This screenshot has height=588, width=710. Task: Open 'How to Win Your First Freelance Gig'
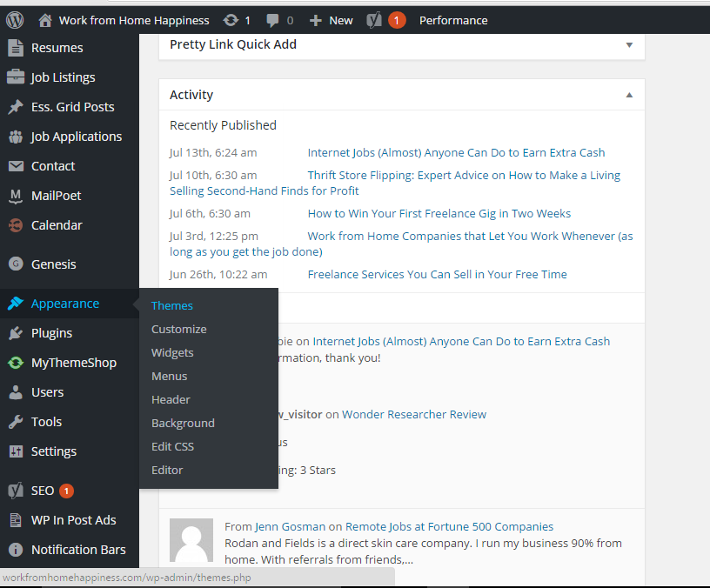(439, 214)
